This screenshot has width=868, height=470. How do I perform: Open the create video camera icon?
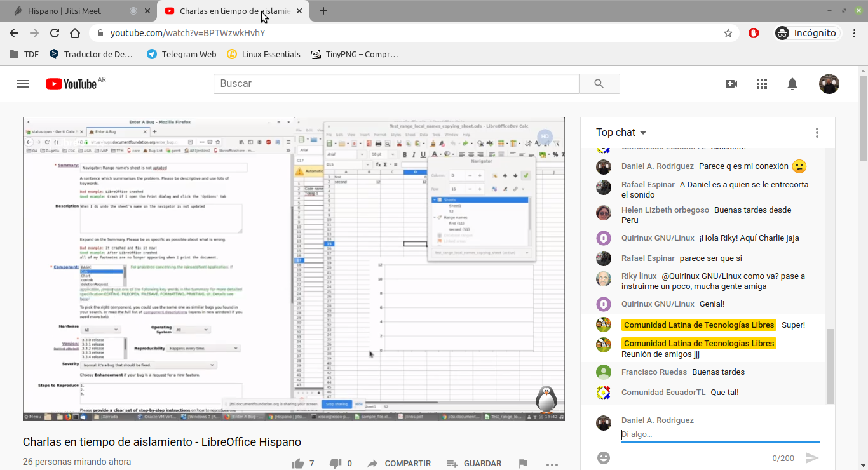click(731, 83)
